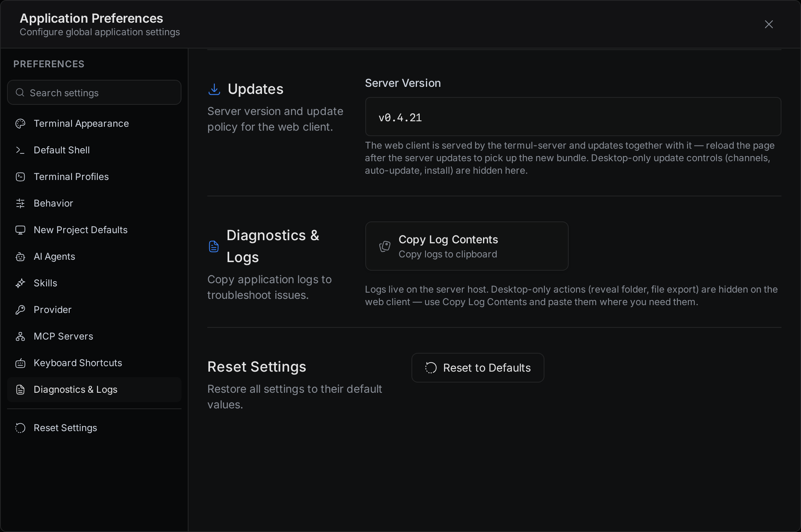Click 'Logs live on the server host' note
This screenshot has width=801, height=532.
click(x=571, y=296)
